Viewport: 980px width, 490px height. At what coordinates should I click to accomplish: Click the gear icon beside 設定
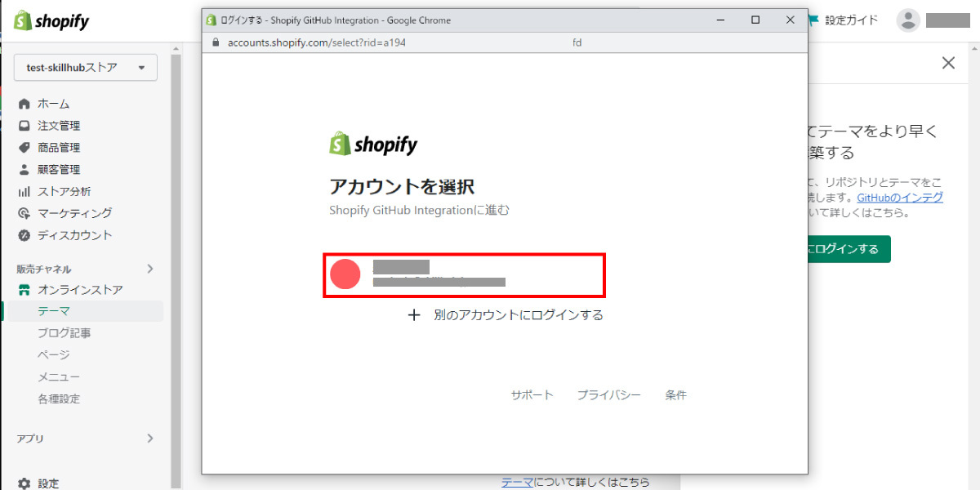pyautogui.click(x=24, y=483)
